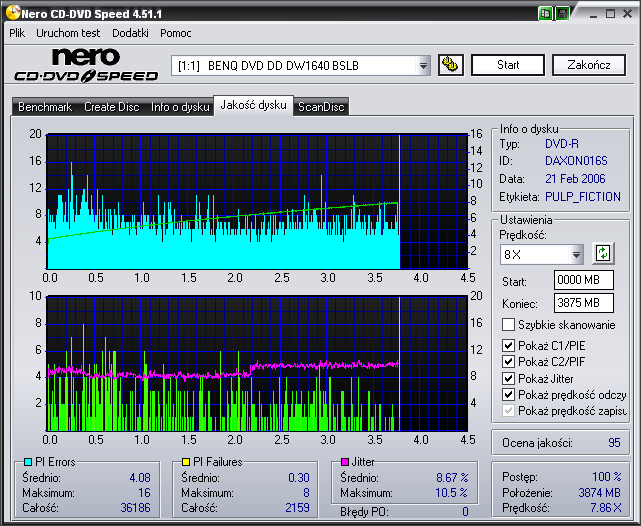Click the green refresh speed icon

603,253
